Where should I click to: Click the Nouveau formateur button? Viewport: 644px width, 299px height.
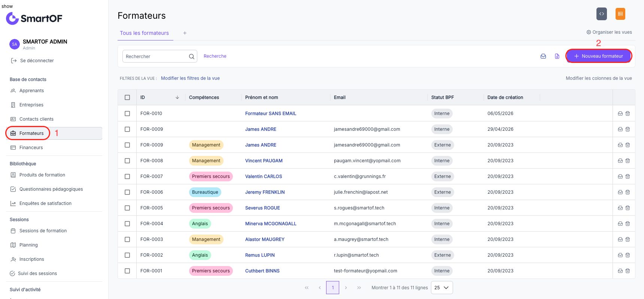(599, 56)
